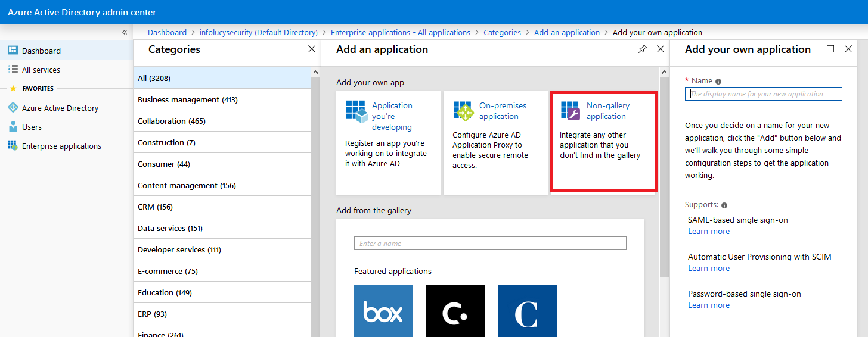Select Content management (156) category
The width and height of the screenshot is (868, 337).
(222, 185)
